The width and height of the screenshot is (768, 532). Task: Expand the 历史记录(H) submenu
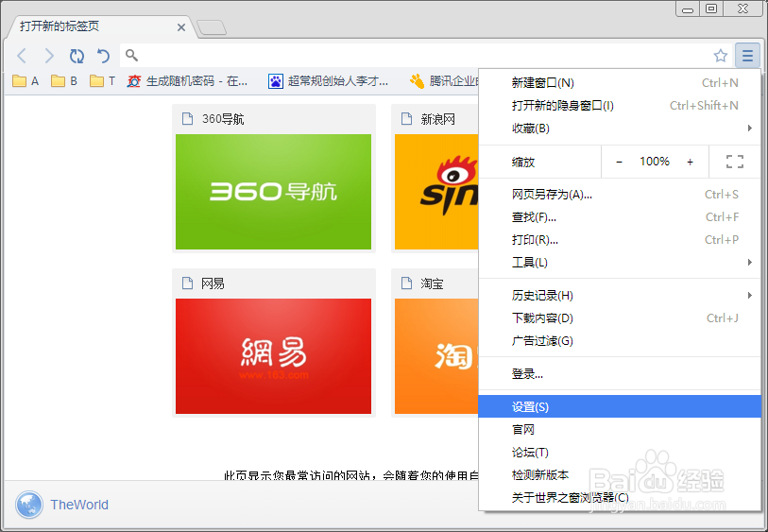(620, 296)
